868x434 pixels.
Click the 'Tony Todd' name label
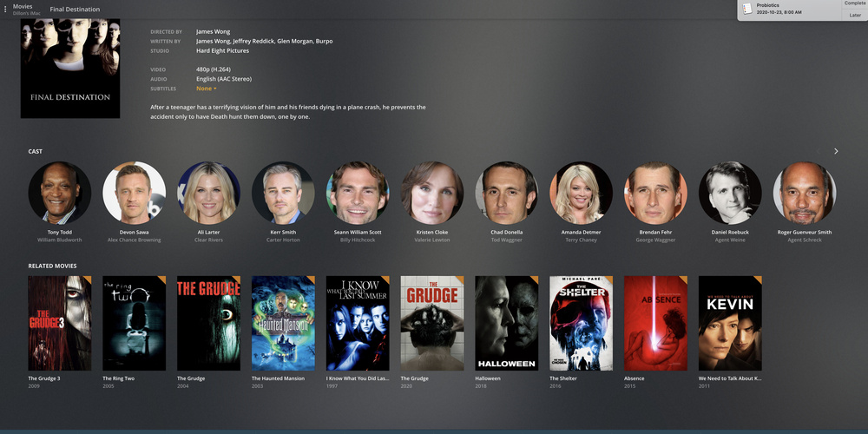pyautogui.click(x=60, y=233)
